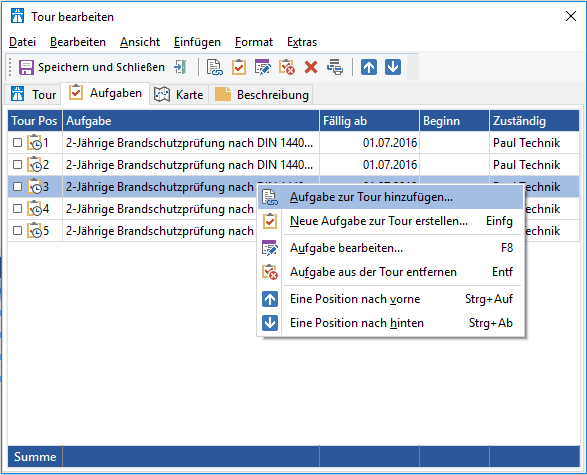Sort by the Aufgabe column header
Screen dimensions: 587x475
click(191, 121)
